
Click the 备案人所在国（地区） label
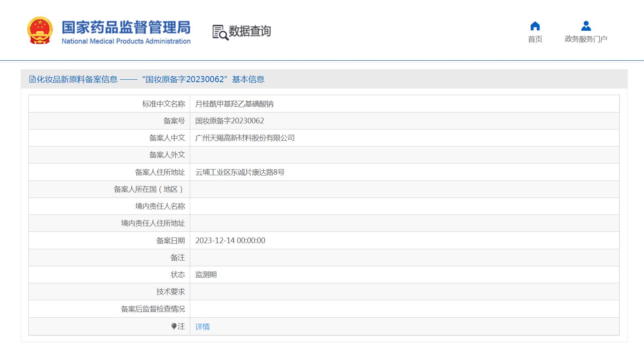(x=149, y=189)
